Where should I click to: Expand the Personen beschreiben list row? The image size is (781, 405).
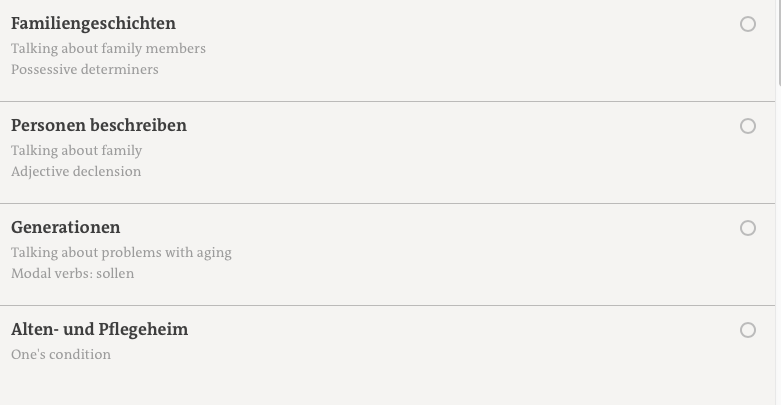(x=400, y=150)
